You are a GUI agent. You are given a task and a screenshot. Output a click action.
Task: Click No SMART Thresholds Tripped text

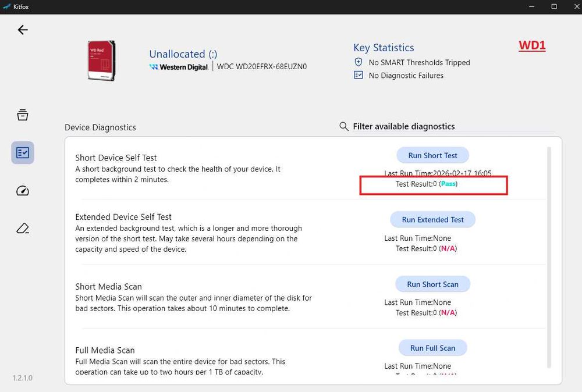pyautogui.click(x=420, y=62)
